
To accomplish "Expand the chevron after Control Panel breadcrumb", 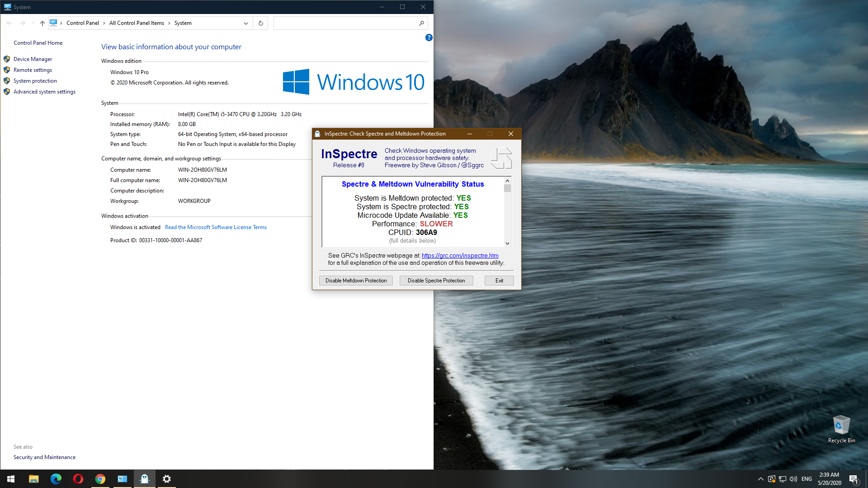I will 104,23.
